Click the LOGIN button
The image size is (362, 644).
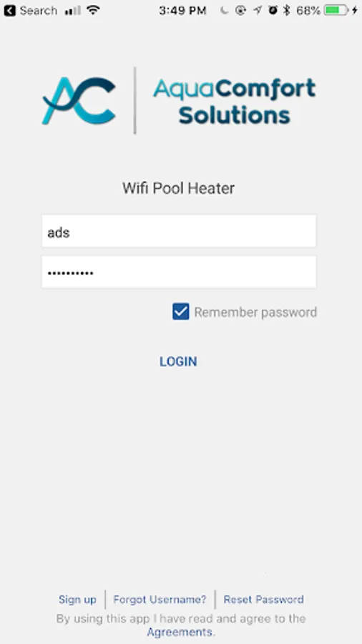pos(178,361)
